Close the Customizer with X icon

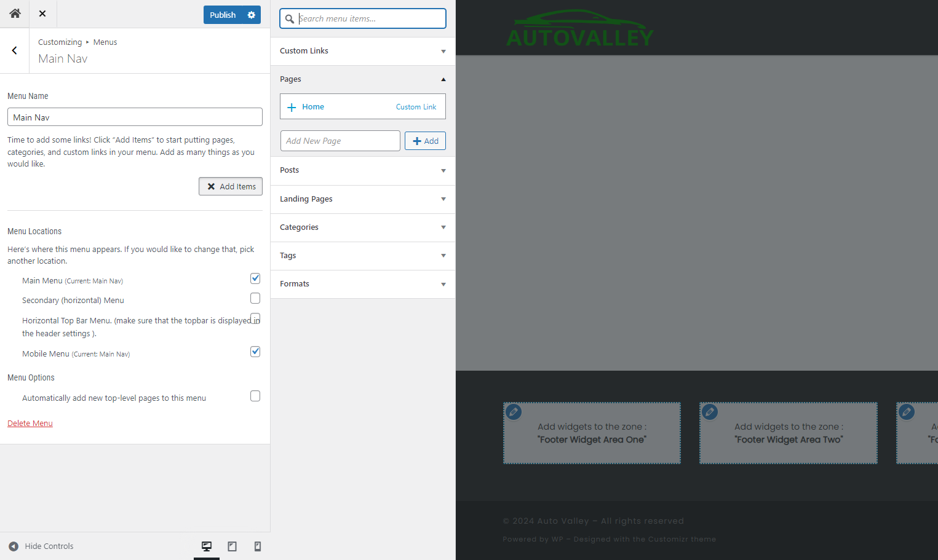pos(42,14)
